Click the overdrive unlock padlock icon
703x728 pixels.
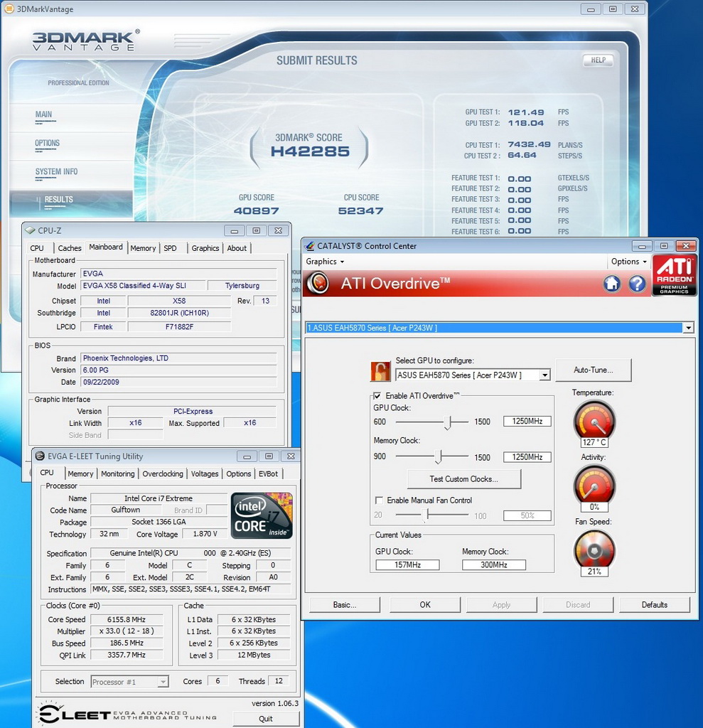pos(380,371)
